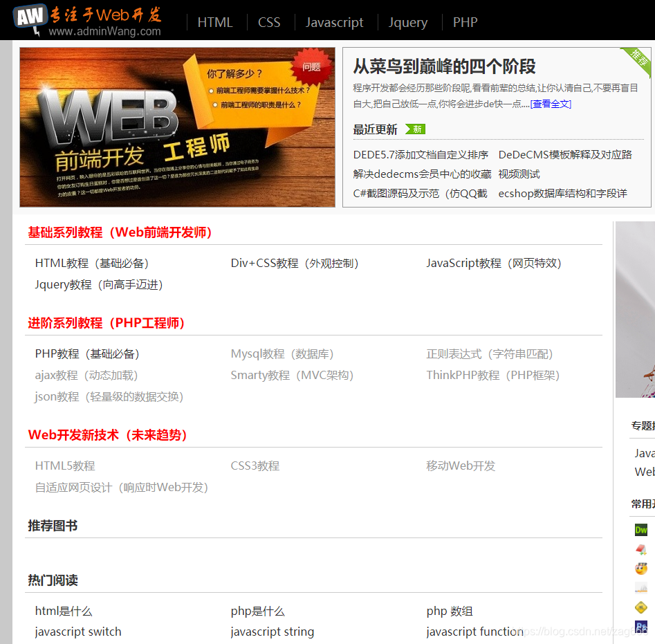Open JavaScript教程（网页特效）
This screenshot has height=644, width=655.
click(494, 263)
